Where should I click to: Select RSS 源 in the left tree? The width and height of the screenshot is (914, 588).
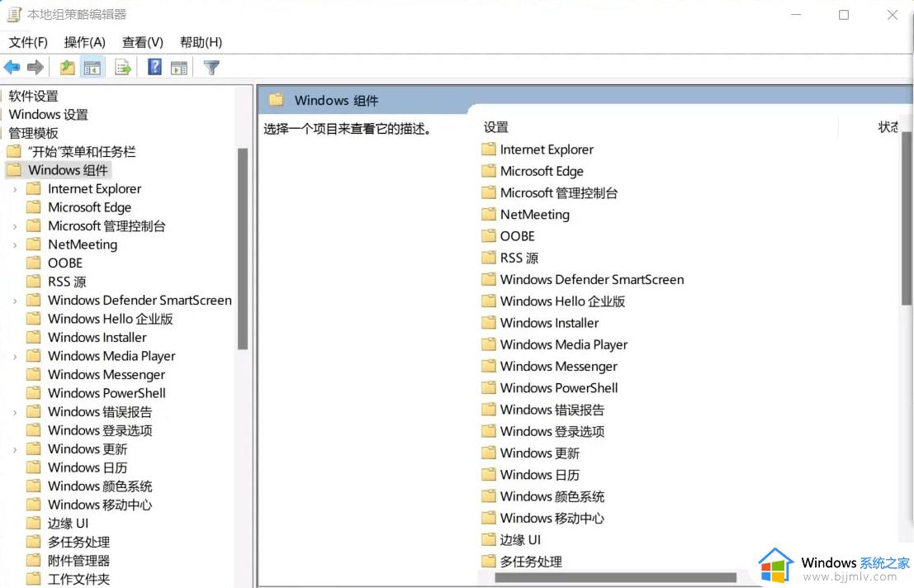click(x=67, y=282)
